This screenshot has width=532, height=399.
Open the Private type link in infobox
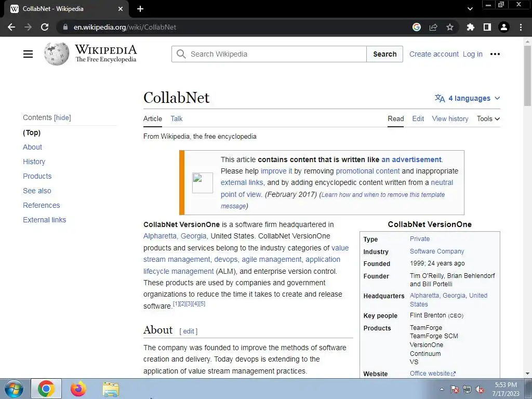click(x=420, y=239)
